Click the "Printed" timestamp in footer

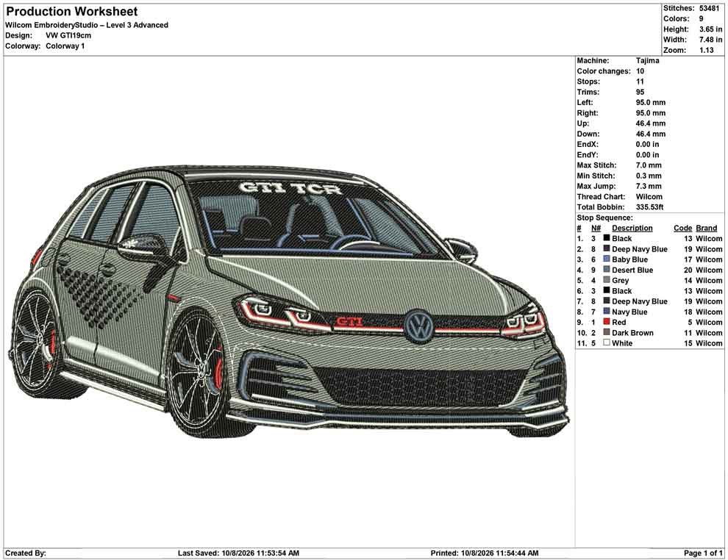485,553
